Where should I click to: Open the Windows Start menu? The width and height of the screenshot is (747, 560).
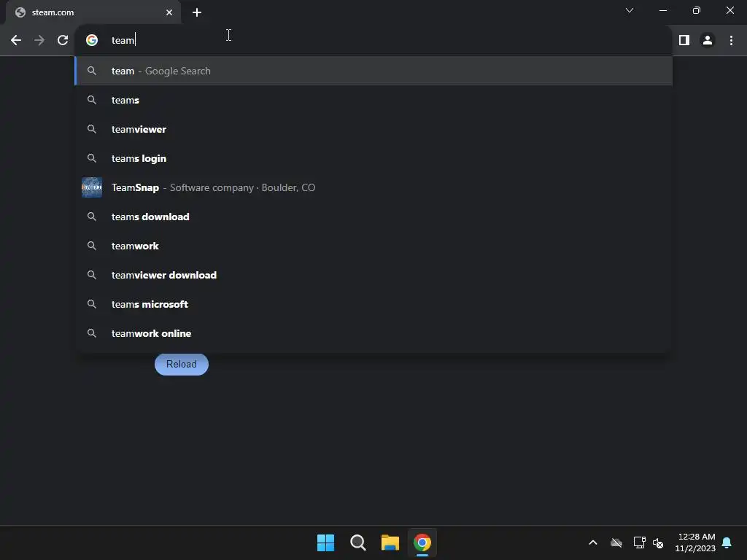tap(326, 542)
